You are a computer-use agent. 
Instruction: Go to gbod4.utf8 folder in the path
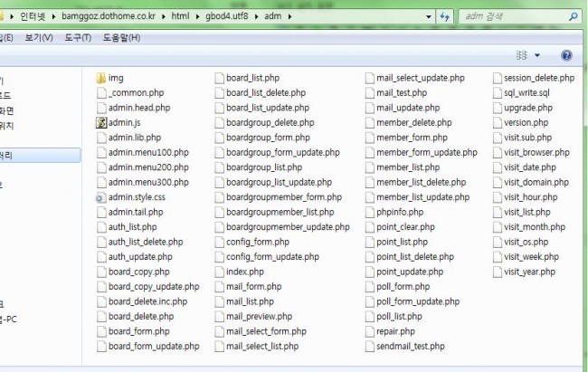(x=227, y=16)
